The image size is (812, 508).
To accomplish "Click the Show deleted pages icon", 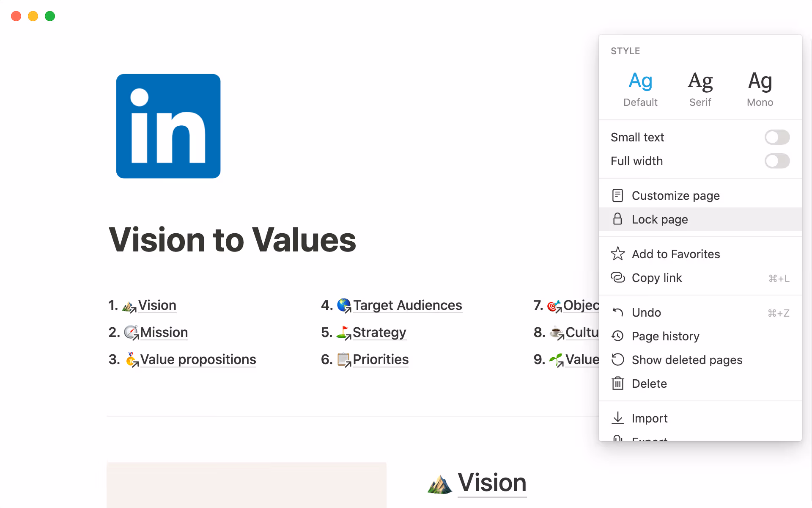I will point(617,360).
